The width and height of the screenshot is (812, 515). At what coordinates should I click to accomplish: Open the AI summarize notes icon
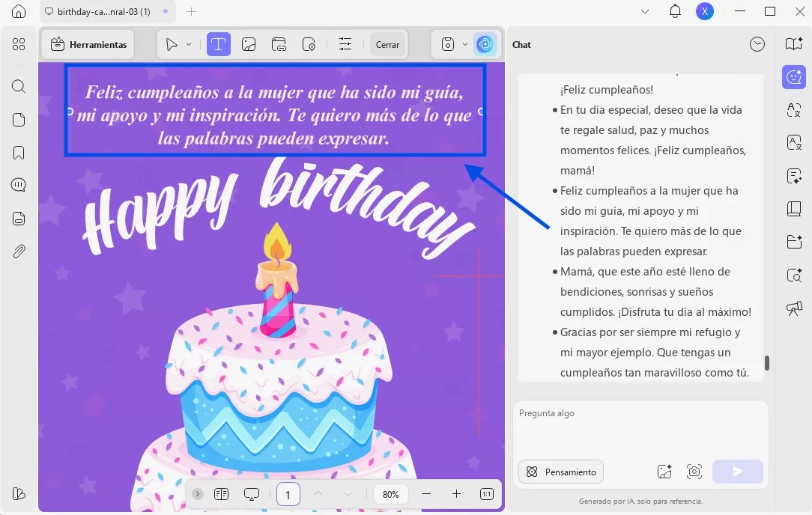[794, 176]
